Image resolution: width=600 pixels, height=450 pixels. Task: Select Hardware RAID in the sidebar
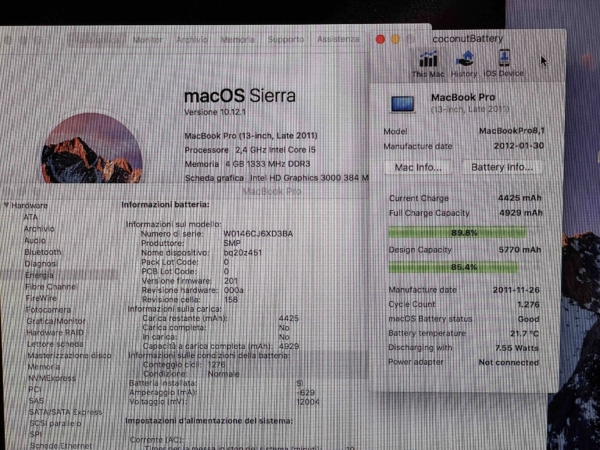[55, 333]
